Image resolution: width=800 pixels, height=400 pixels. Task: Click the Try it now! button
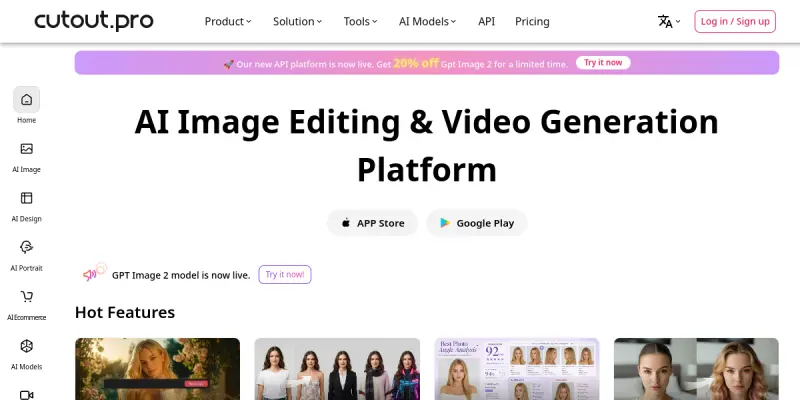point(285,274)
